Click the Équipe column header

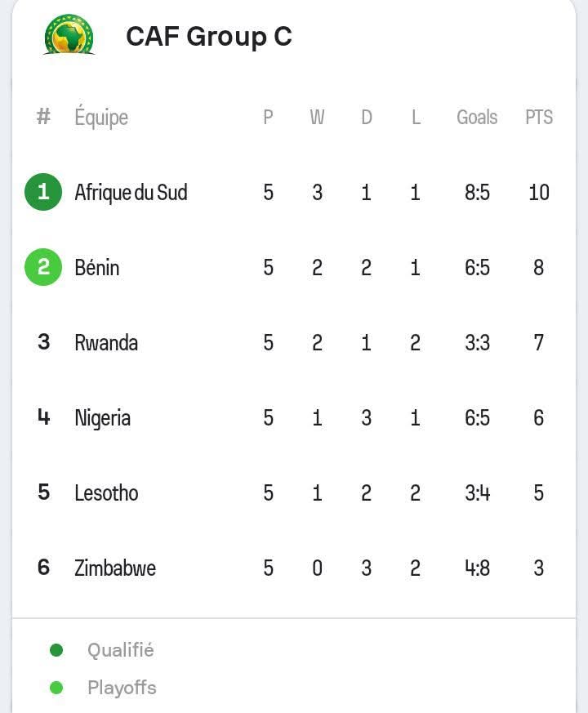click(101, 117)
